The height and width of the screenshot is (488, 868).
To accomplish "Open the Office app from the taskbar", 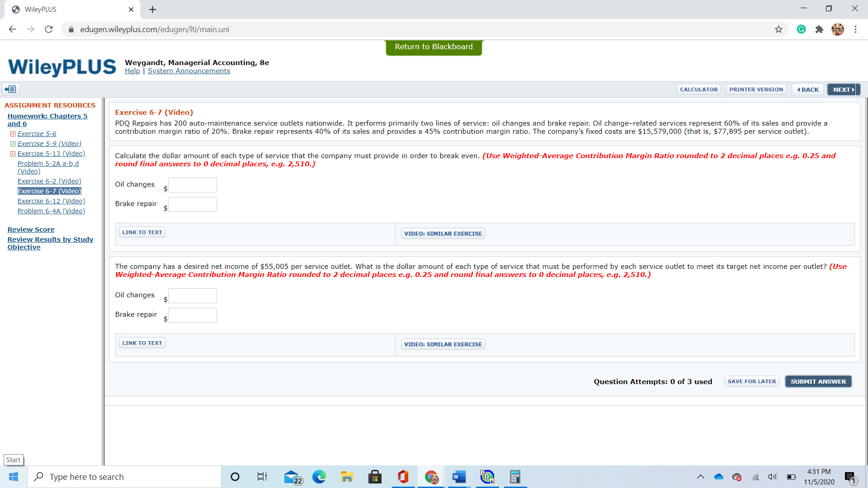I will point(403,477).
